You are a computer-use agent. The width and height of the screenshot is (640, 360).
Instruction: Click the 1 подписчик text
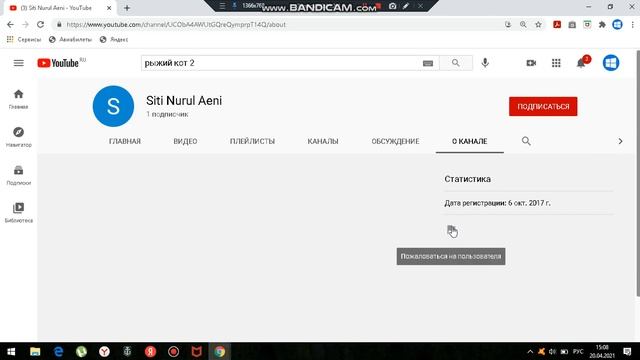pyautogui.click(x=167, y=114)
